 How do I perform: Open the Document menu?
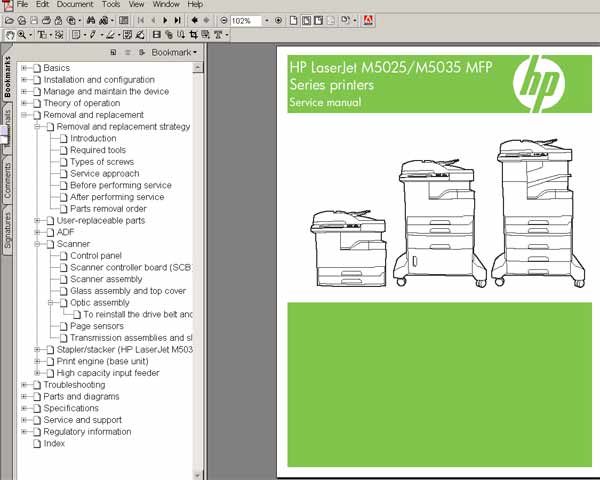[x=75, y=4]
